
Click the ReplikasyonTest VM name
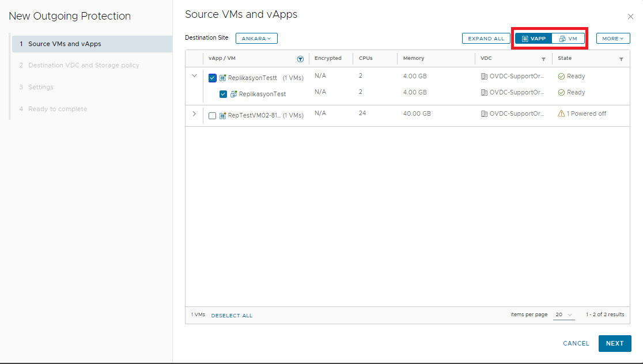[263, 94]
